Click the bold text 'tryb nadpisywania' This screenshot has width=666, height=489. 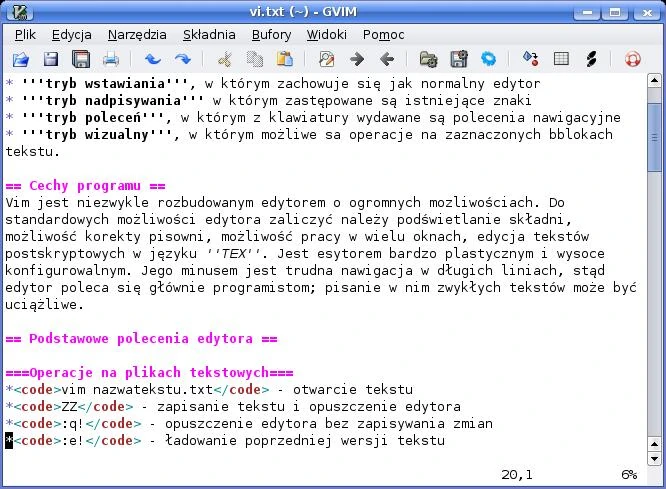click(x=113, y=101)
